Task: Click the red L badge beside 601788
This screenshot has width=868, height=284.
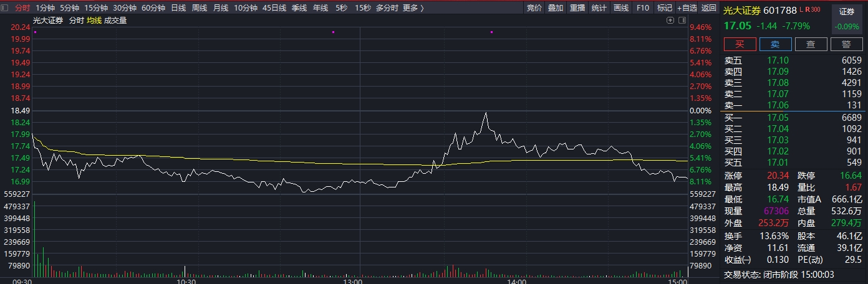Action: 801,9
